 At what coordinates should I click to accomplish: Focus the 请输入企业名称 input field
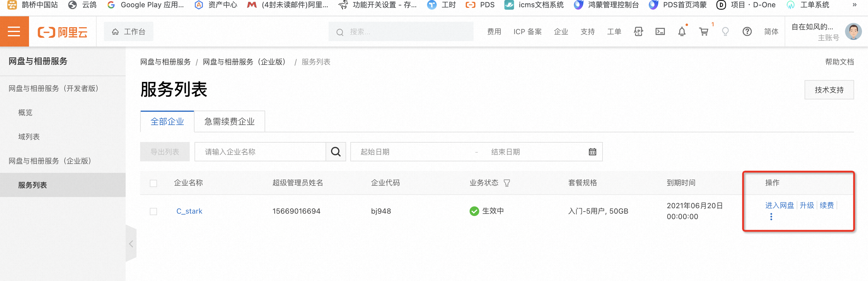(x=260, y=152)
